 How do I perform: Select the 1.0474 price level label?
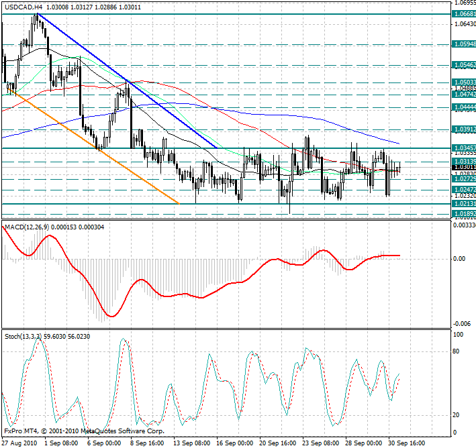pos(464,95)
